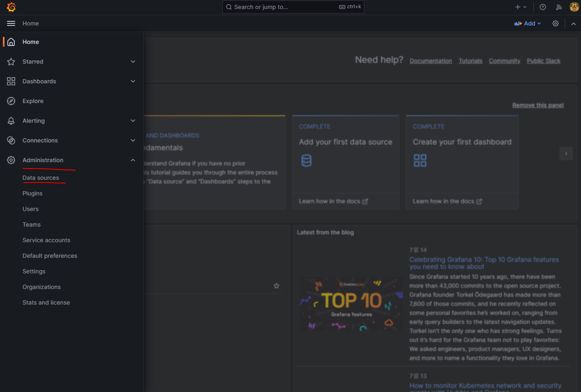Click Learn how in docs under dashboard
Viewport: 581px width, 392px height.
[447, 201]
